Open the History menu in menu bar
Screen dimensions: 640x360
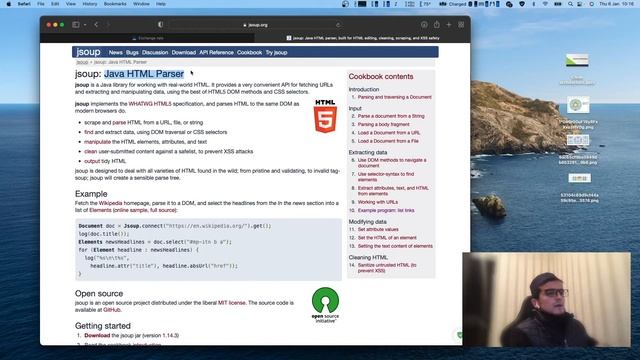click(90, 4)
